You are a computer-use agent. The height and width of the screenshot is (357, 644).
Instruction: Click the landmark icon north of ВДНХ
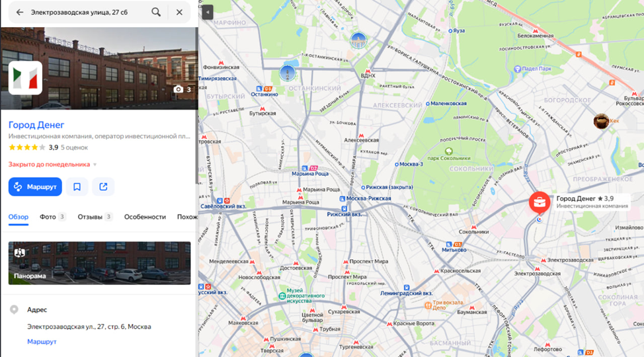358,41
